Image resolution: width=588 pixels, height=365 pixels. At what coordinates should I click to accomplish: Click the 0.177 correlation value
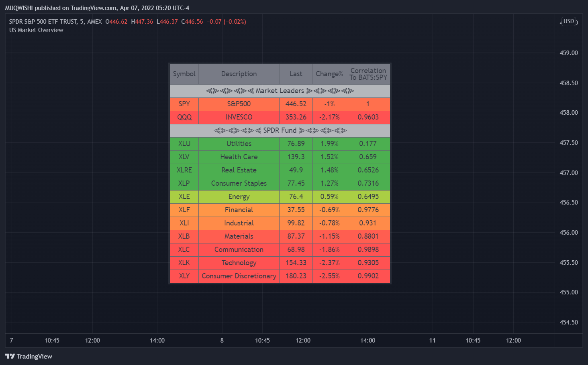coord(368,144)
